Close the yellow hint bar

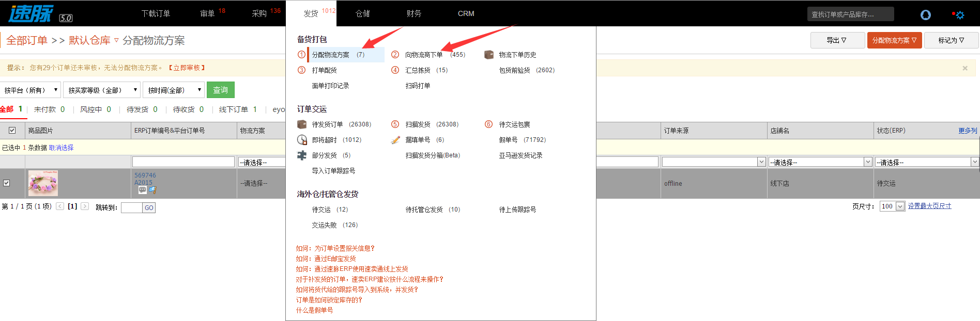coord(965,68)
